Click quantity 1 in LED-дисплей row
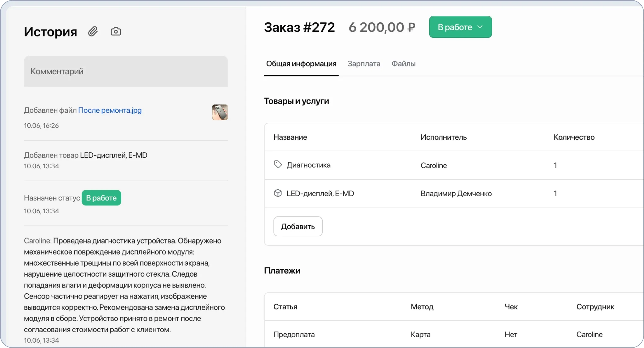Image resolution: width=644 pixels, height=348 pixels. click(x=555, y=194)
